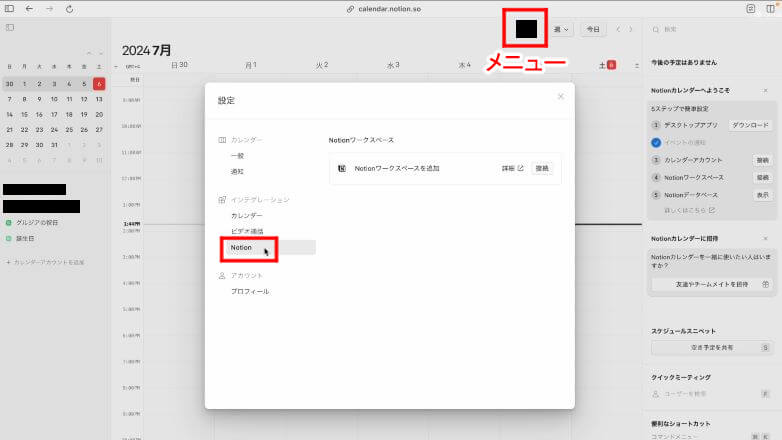Open the 週 view dropdown
782x440 pixels.
click(562, 29)
